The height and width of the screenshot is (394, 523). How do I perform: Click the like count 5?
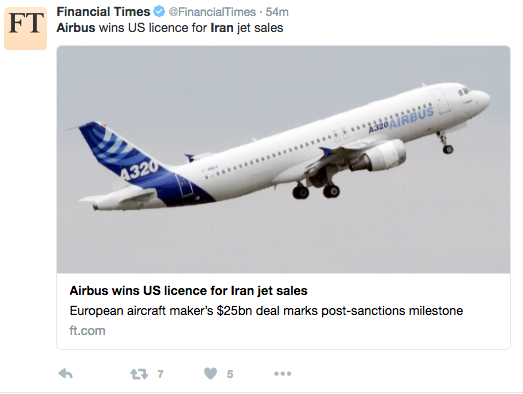tap(230, 374)
